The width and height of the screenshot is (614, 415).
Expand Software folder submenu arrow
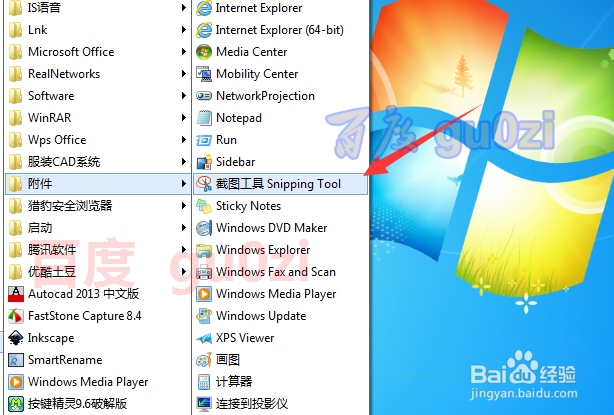click(x=183, y=96)
